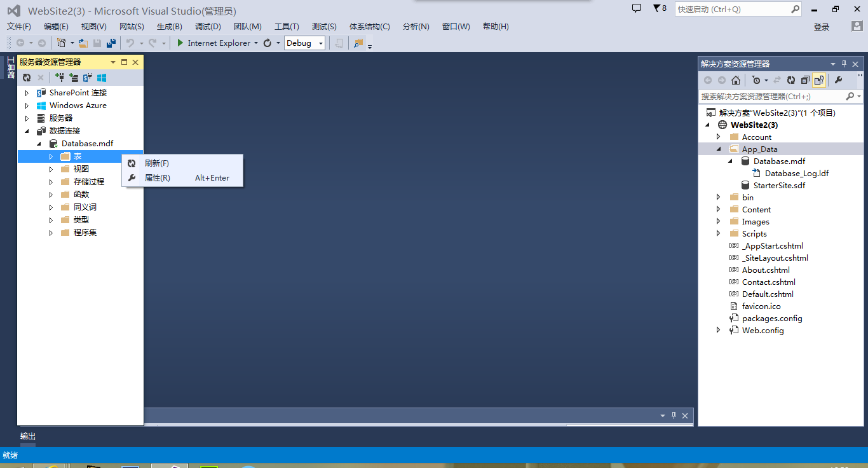Expand the Windows Azure node

pos(27,106)
